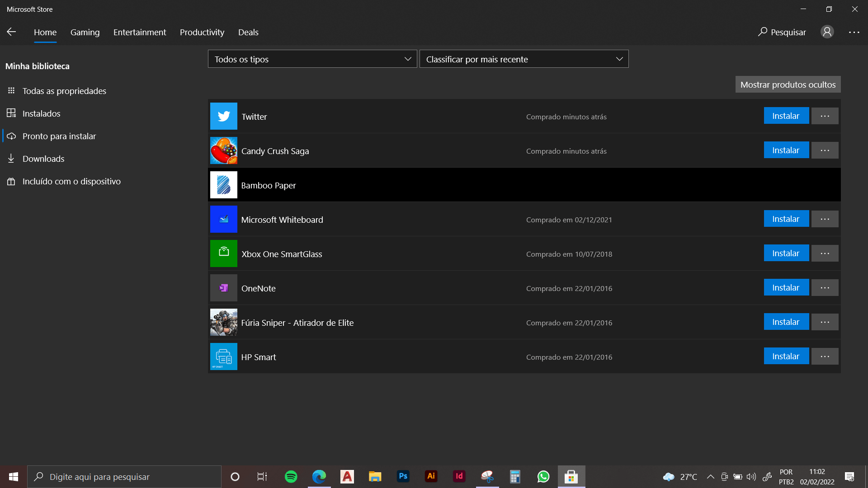Open the Windows Start menu

[14, 477]
